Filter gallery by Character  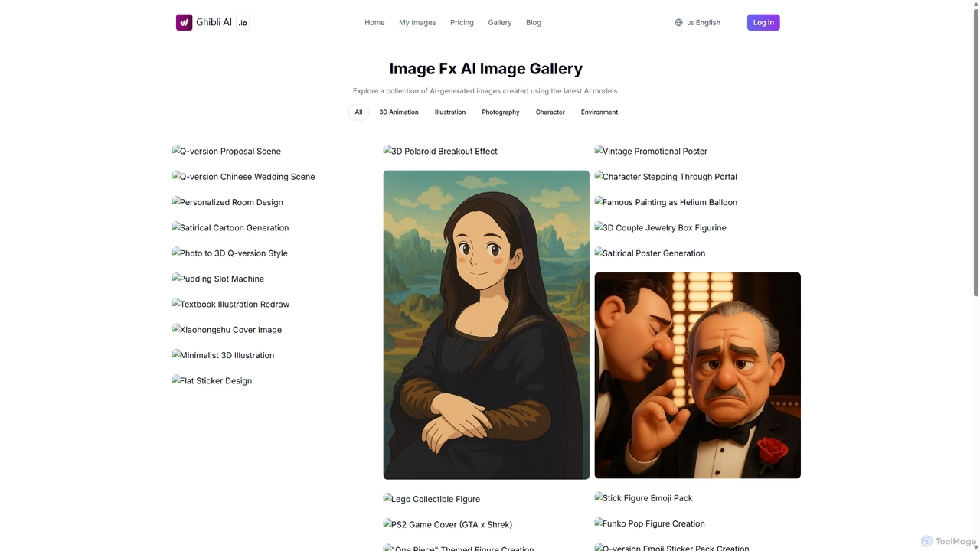pyautogui.click(x=550, y=112)
